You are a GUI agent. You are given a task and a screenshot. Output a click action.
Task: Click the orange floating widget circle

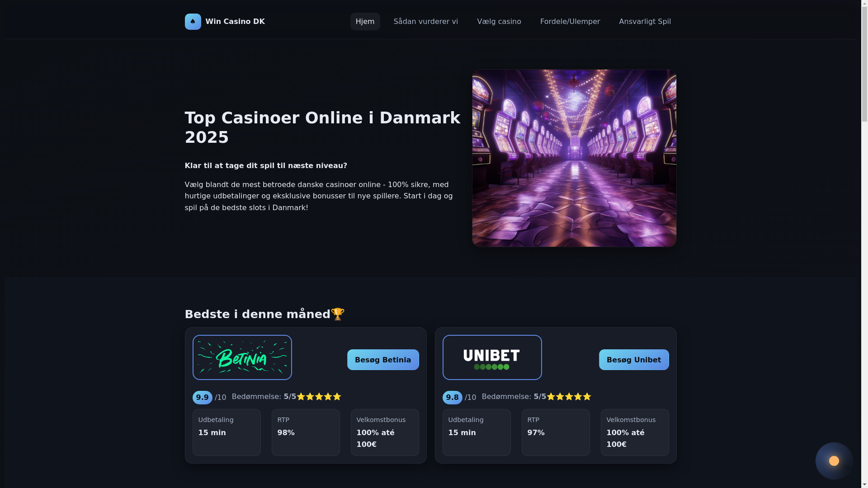pos(834,461)
